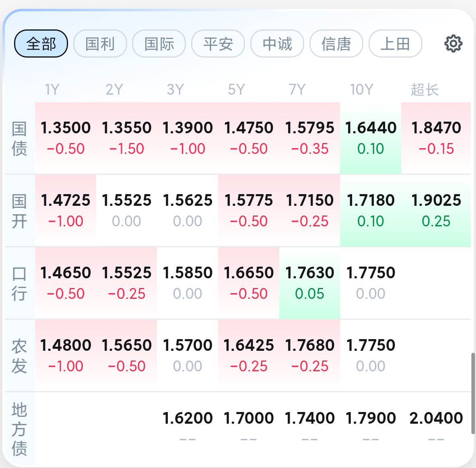The image size is (476, 468).
Task: Select the 上田 tab
Action: click(x=395, y=44)
